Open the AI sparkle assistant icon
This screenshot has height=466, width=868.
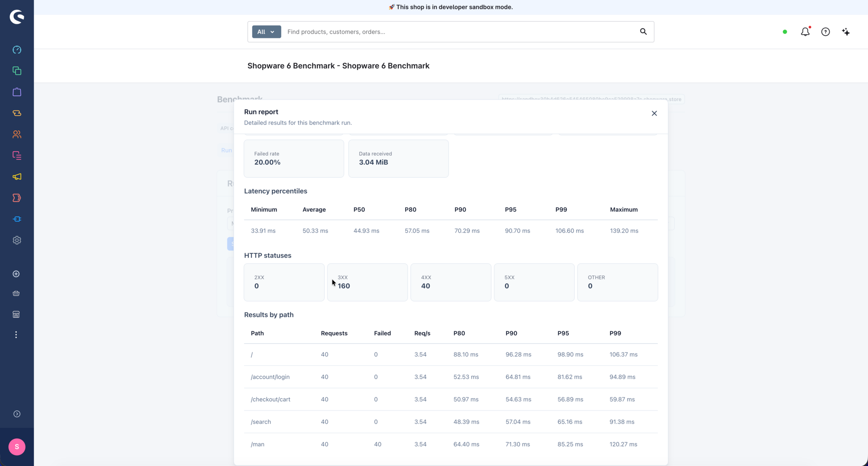tap(846, 31)
